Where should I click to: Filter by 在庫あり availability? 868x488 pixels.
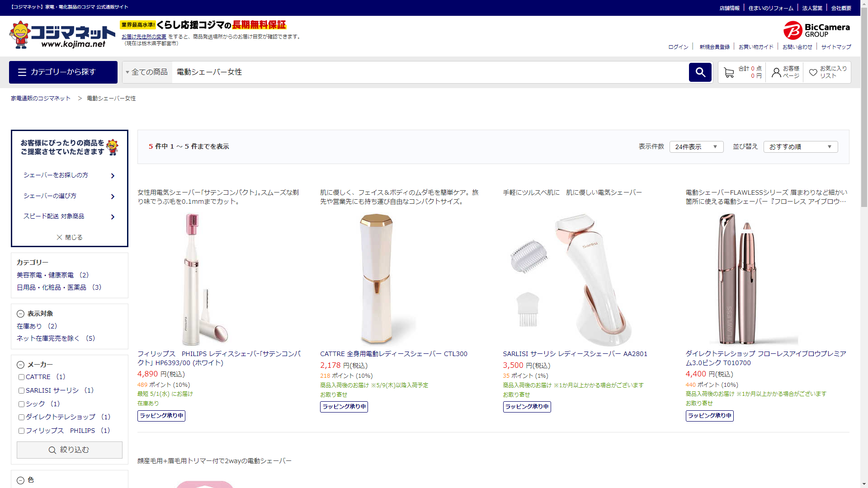pyautogui.click(x=37, y=326)
